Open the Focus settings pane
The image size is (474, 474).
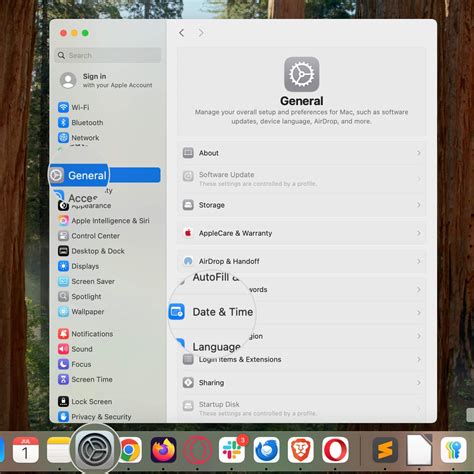[x=74, y=364]
